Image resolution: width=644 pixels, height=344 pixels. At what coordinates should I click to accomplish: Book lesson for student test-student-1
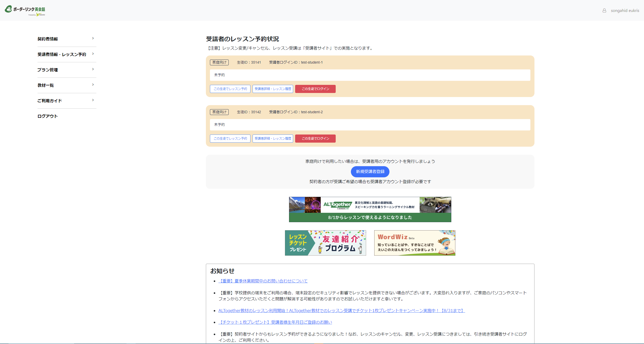point(230,89)
